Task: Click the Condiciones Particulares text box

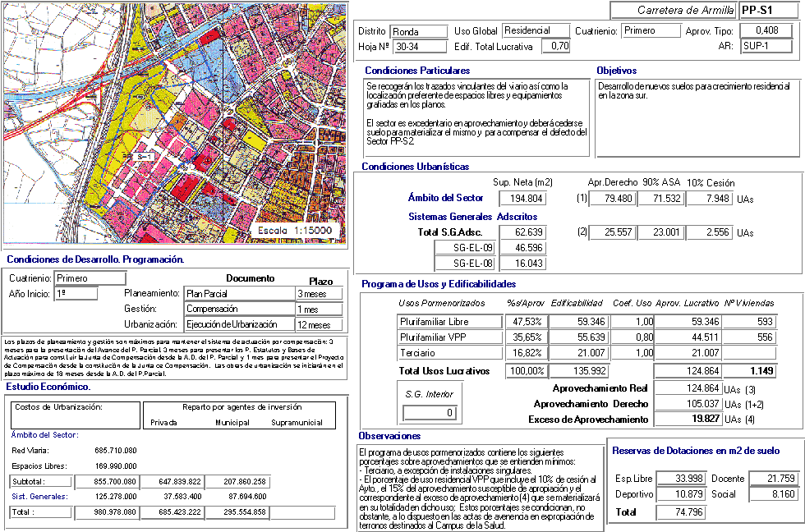Action: click(x=476, y=117)
